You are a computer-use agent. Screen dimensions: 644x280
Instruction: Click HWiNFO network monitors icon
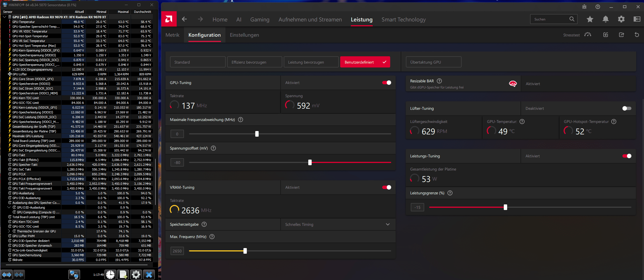[x=74, y=275]
